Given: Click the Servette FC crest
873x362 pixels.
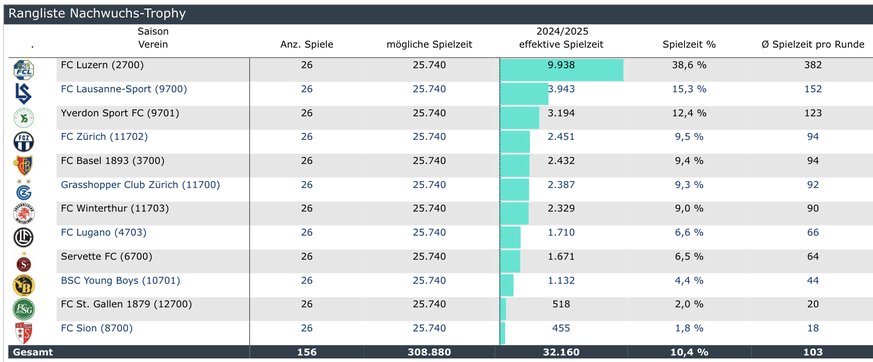Looking at the screenshot, I should 23,261.
